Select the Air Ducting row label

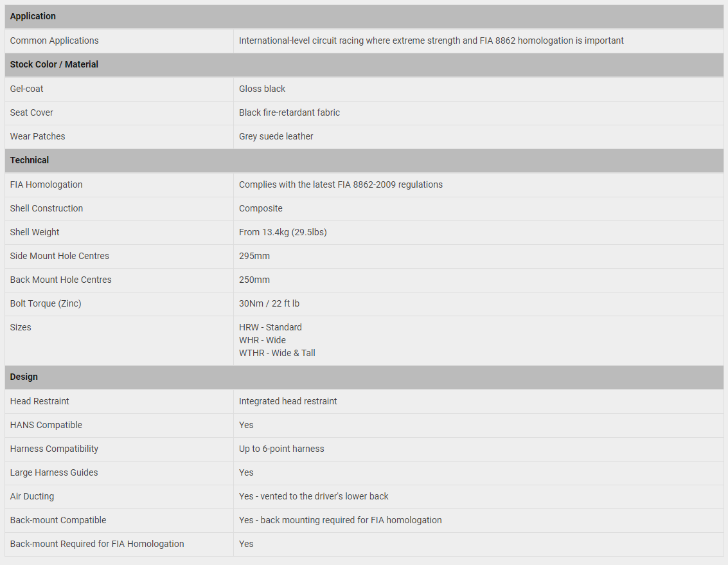[x=32, y=497]
